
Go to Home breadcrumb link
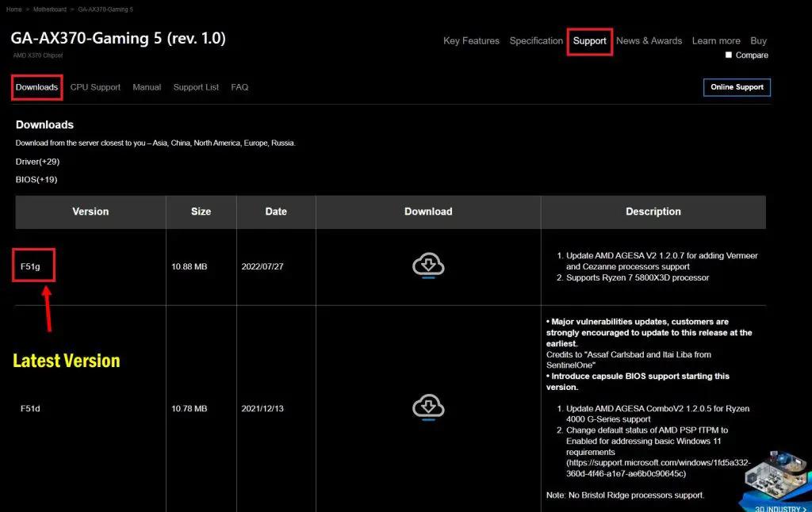[x=14, y=10]
